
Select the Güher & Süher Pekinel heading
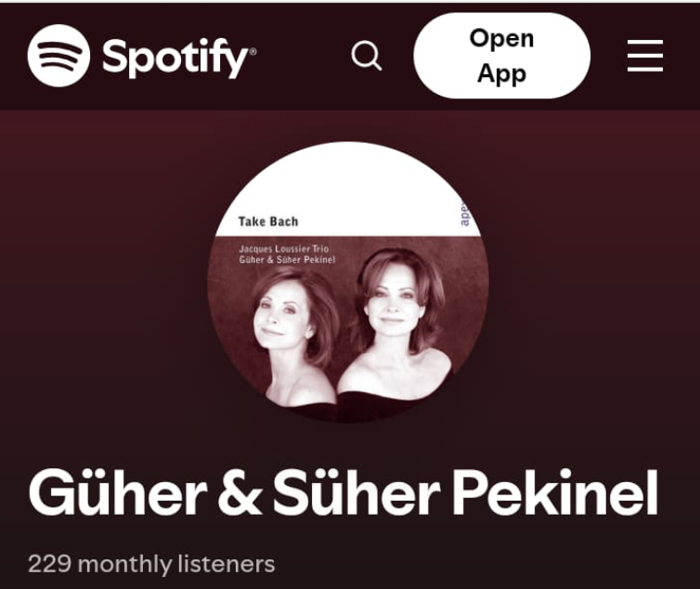click(x=344, y=492)
